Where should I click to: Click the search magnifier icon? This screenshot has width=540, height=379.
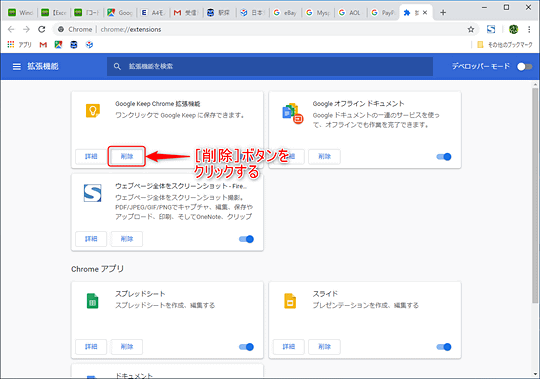tap(117, 66)
